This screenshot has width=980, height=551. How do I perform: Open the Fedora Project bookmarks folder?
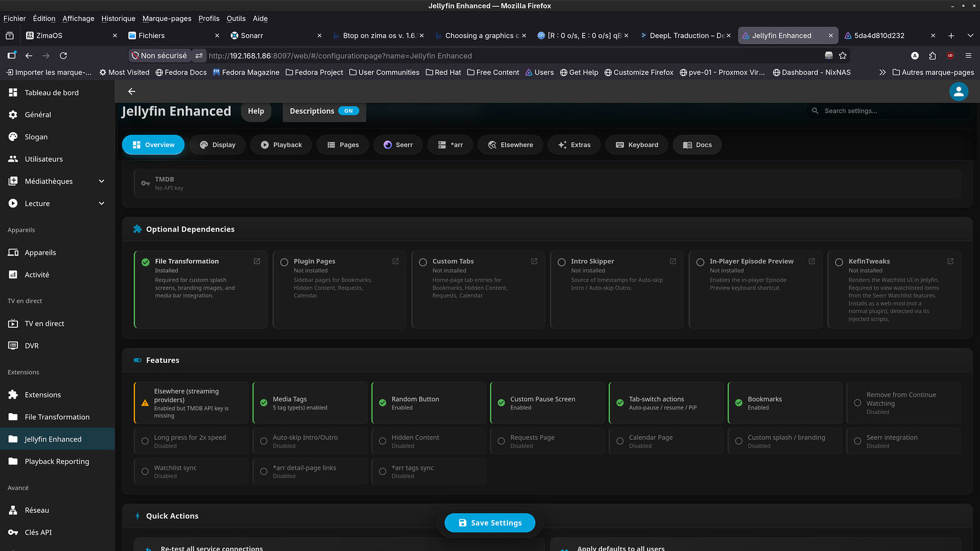point(314,72)
